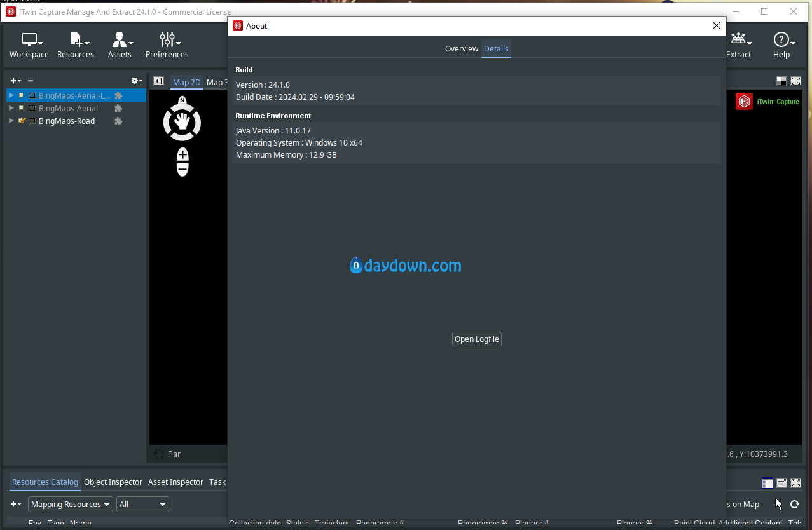Click the refresh icon in the Resources Catalog
The image size is (812, 530).
pyautogui.click(x=794, y=505)
